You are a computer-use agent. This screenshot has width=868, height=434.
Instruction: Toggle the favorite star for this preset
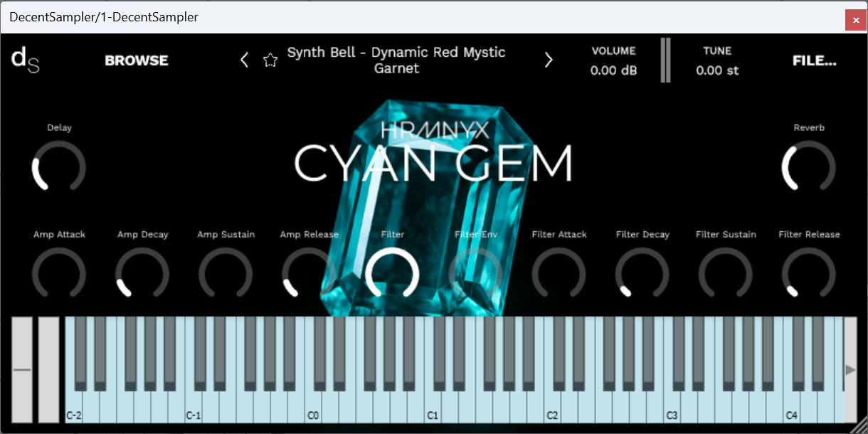(270, 60)
